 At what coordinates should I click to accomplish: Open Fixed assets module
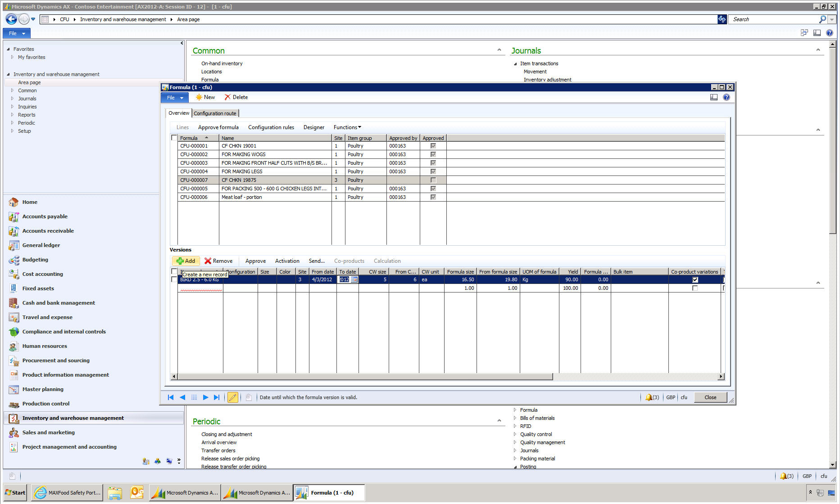tap(38, 288)
